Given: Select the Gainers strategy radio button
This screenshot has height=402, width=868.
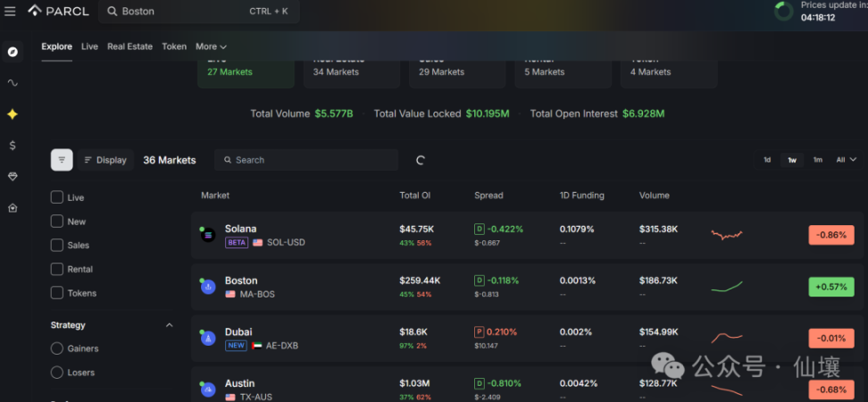Looking at the screenshot, I should [x=56, y=348].
